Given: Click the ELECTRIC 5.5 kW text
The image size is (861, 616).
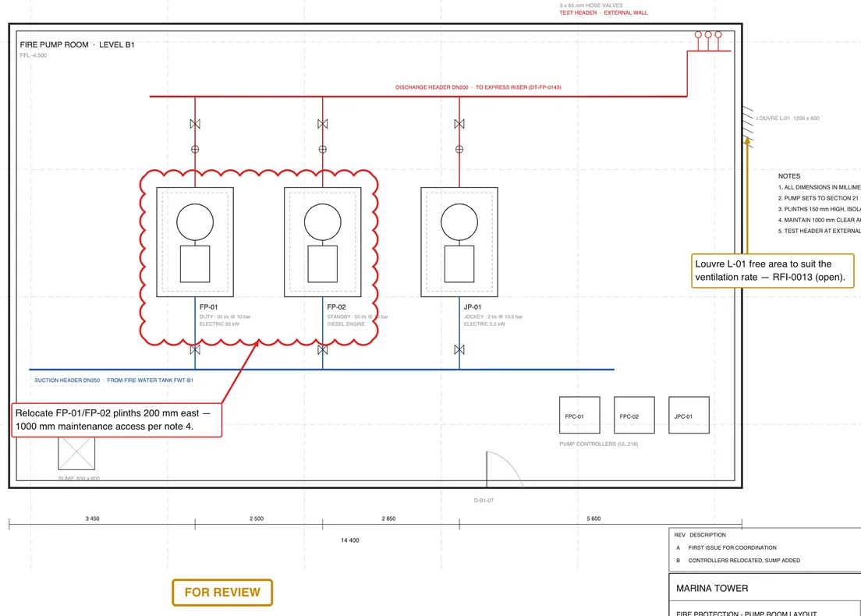Looking at the screenshot, I should tap(484, 324).
